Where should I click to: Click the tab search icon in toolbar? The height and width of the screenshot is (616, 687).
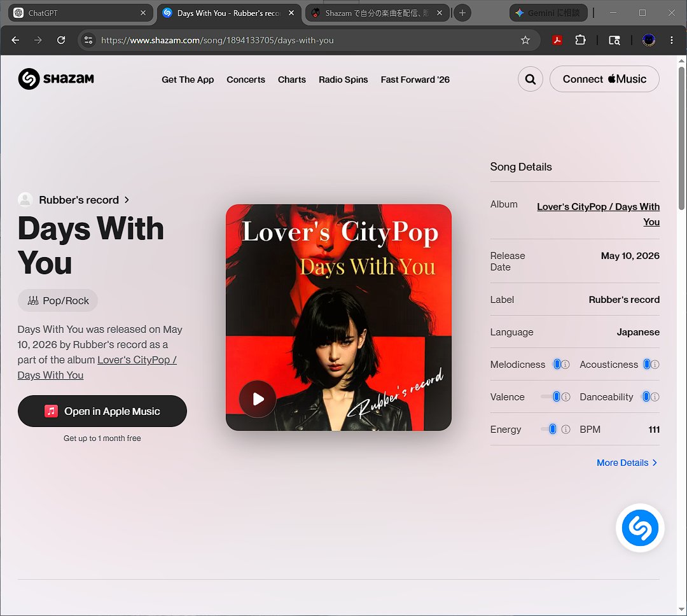tap(614, 40)
